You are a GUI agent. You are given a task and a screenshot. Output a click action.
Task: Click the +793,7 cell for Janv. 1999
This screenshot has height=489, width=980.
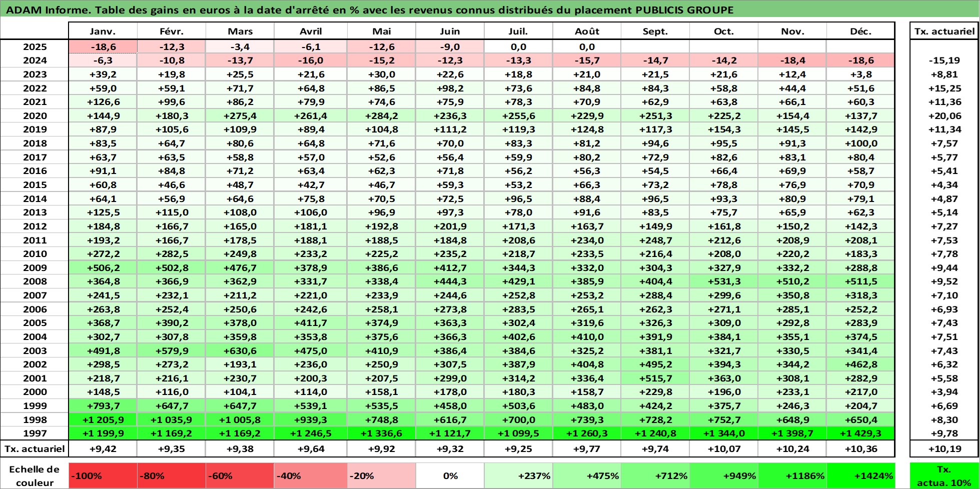pos(103,406)
